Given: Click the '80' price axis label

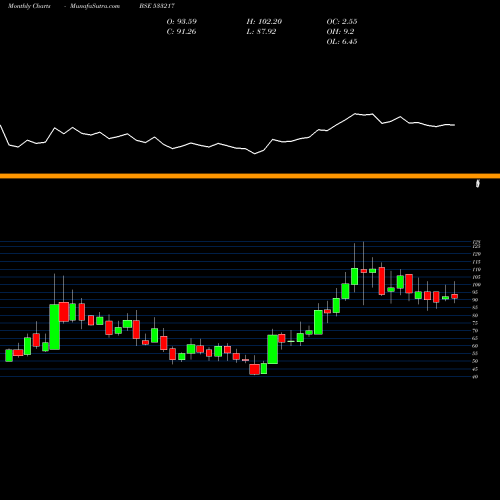Looking at the screenshot, I should [475, 315].
